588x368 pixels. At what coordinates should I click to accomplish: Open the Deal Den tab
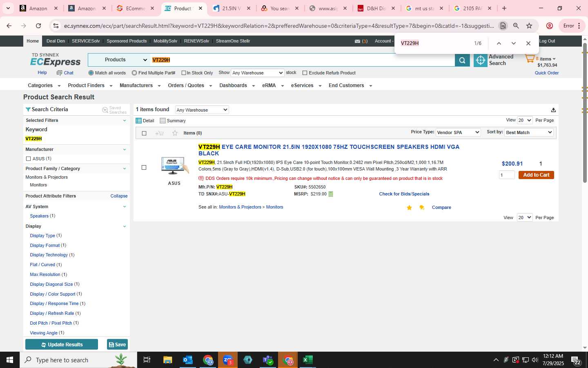pyautogui.click(x=56, y=41)
